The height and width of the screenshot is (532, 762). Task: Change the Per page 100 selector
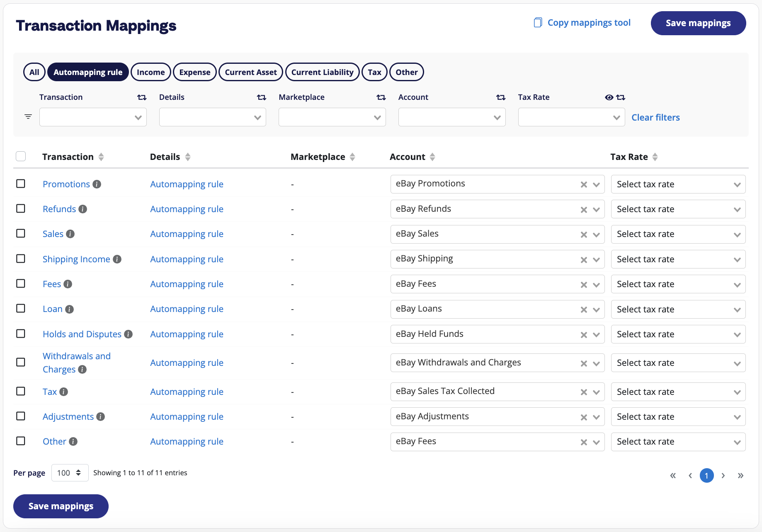(x=70, y=473)
